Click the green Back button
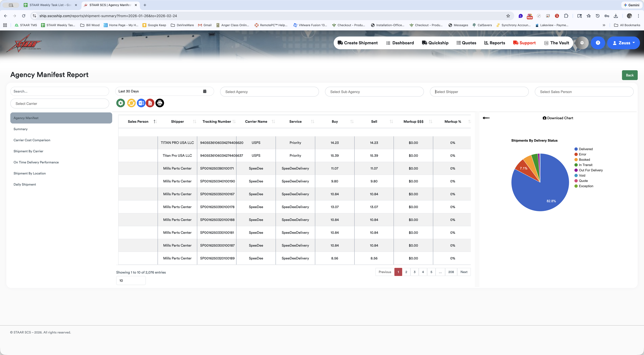 [x=630, y=75]
